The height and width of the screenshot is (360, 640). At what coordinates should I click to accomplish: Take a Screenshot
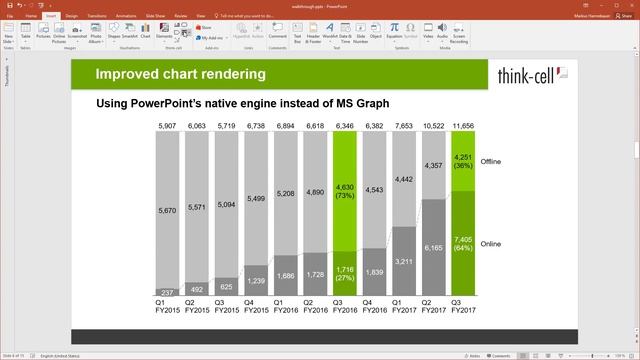(x=77, y=33)
